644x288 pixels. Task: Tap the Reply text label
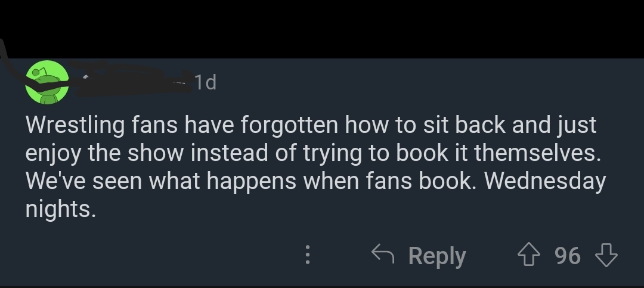pos(437,256)
